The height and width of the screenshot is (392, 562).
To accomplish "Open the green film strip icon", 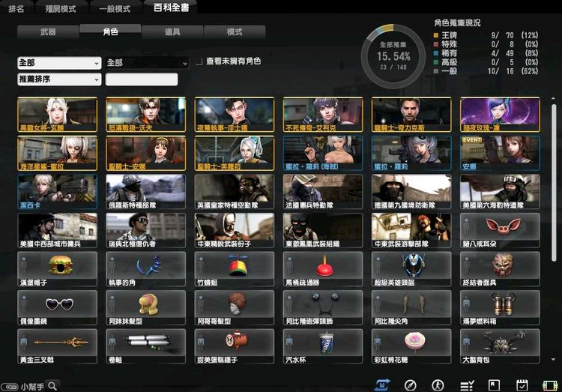I will tap(549, 386).
